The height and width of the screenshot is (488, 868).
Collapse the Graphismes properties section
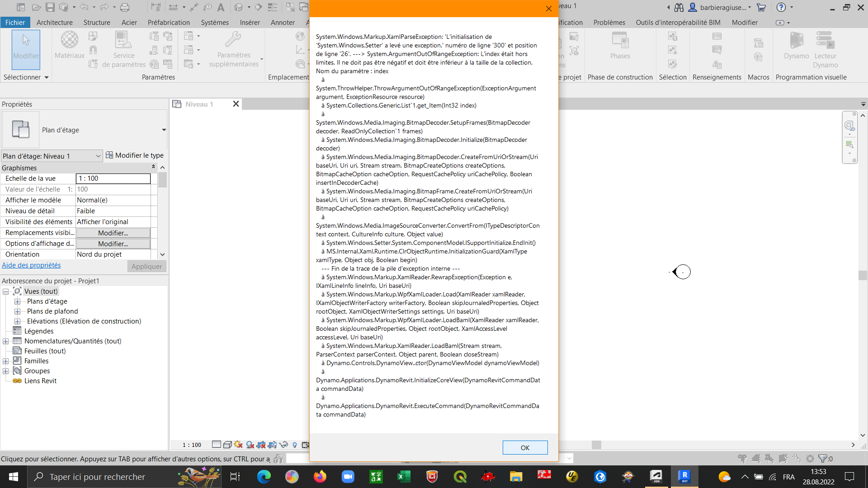pyautogui.click(x=153, y=167)
